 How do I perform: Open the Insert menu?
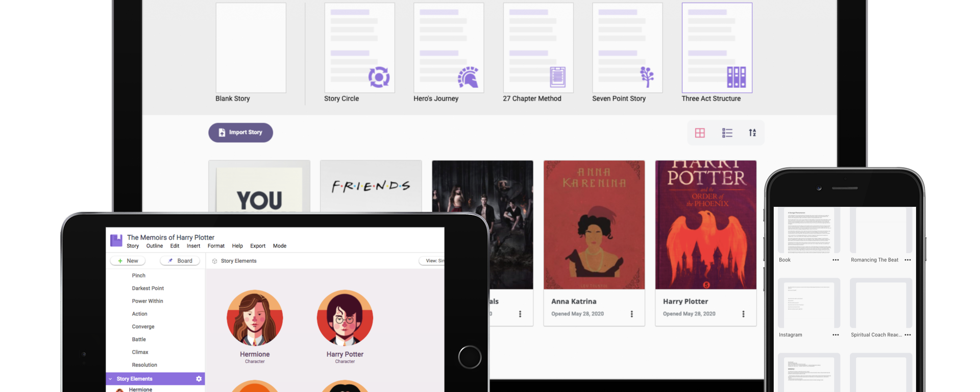193,246
